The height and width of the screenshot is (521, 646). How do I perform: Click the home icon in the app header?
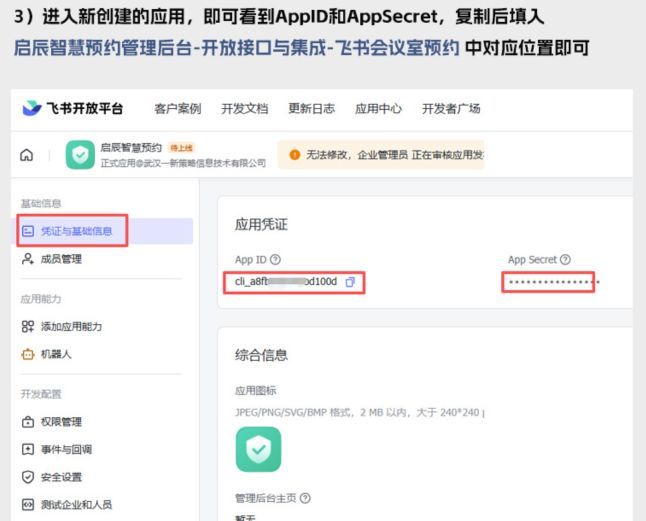coord(27,155)
